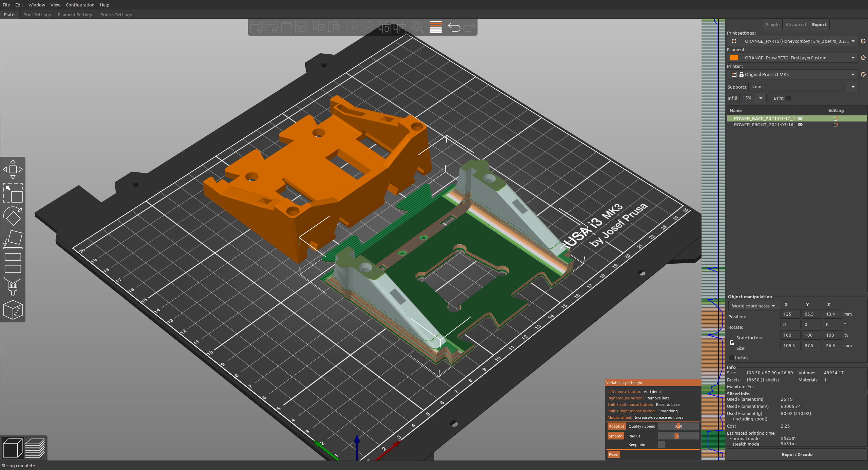Switch to Print Settings tab

[37, 15]
